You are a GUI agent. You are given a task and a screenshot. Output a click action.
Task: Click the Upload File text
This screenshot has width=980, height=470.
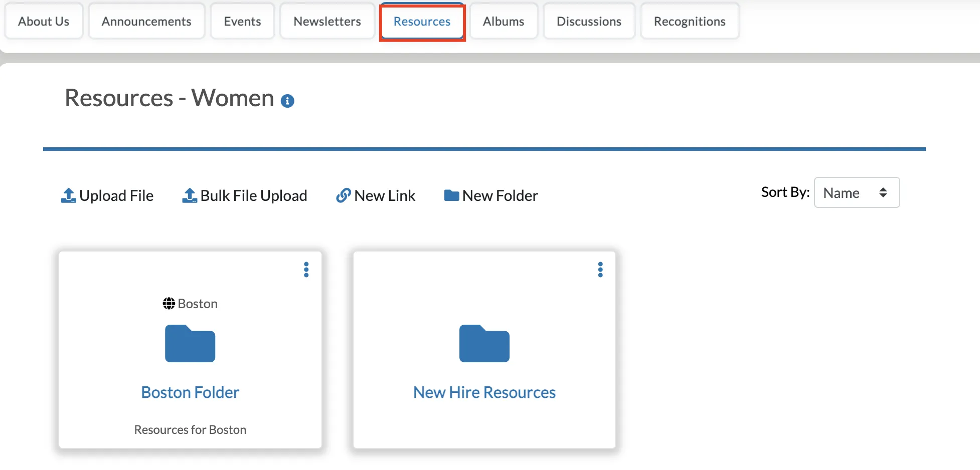click(x=116, y=196)
